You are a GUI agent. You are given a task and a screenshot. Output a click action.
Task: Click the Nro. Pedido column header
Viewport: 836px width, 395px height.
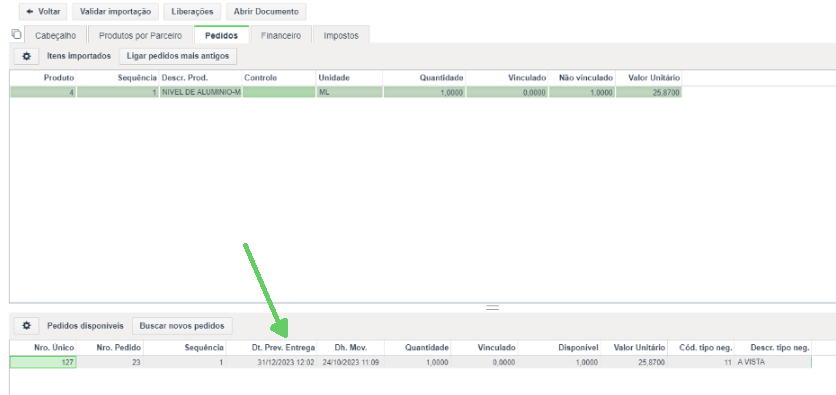(x=110, y=348)
